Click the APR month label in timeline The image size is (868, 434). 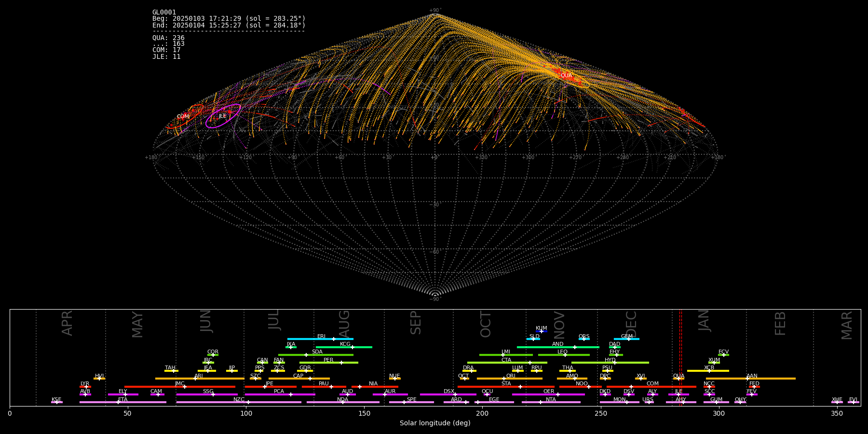coord(68,323)
